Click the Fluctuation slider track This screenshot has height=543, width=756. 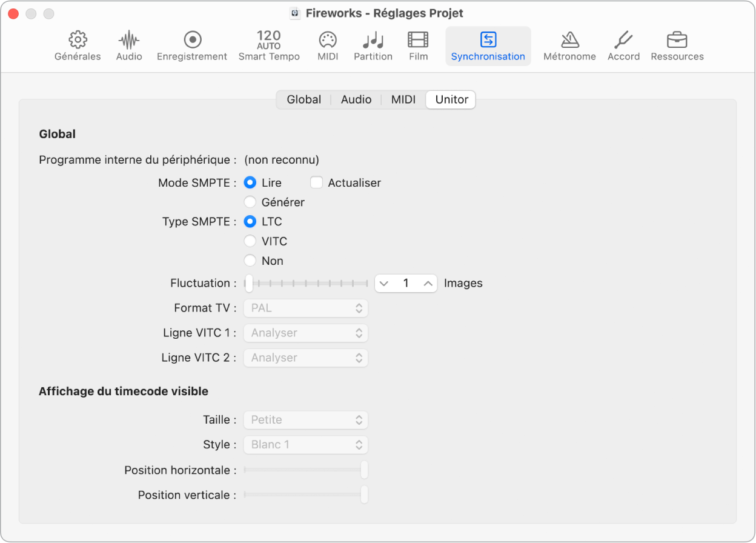(x=307, y=283)
